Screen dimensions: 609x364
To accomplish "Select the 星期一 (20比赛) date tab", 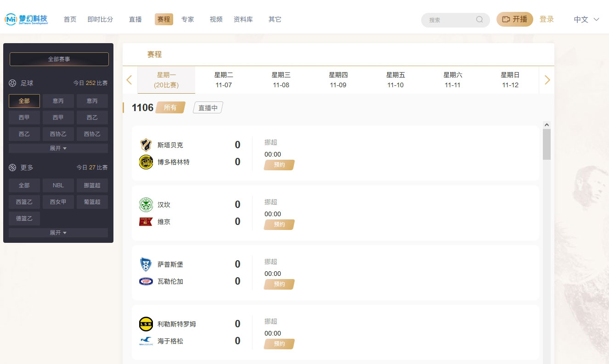I will 166,80.
